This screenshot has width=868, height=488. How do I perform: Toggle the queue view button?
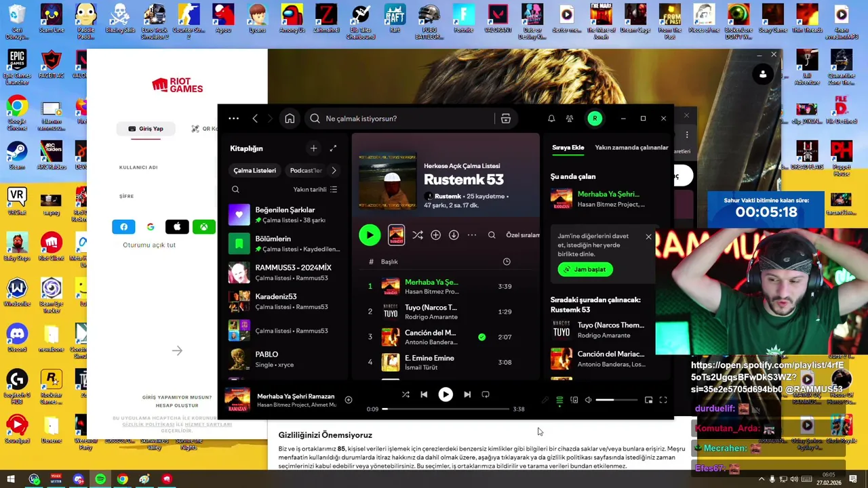click(x=559, y=401)
